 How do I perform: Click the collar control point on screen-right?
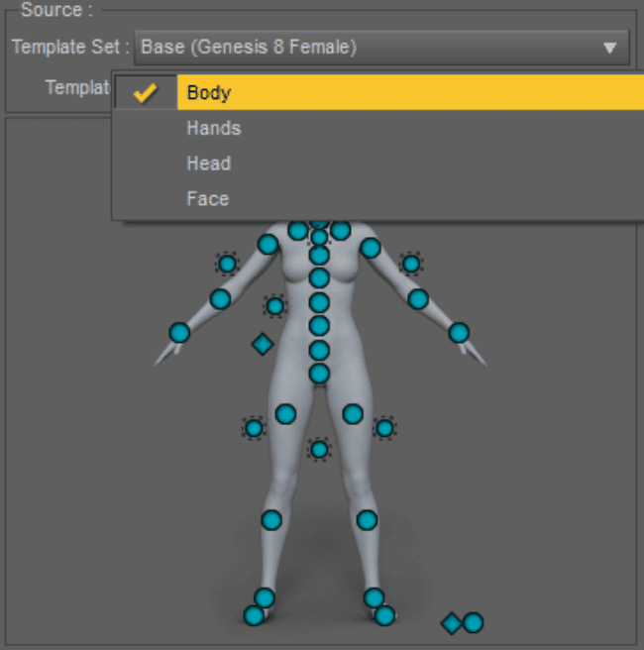341,231
